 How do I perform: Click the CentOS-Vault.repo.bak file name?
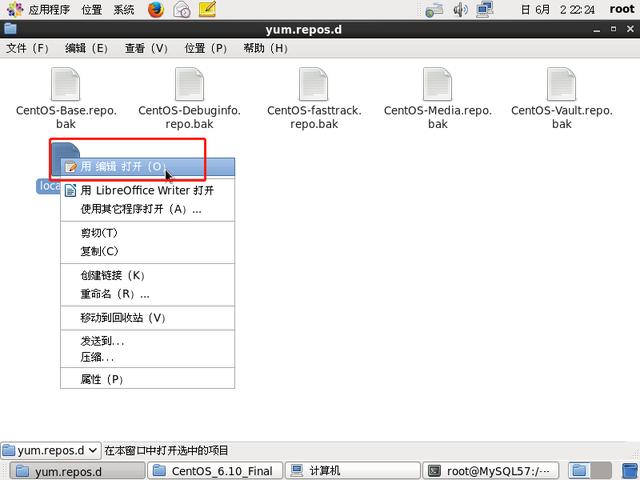tap(562, 117)
